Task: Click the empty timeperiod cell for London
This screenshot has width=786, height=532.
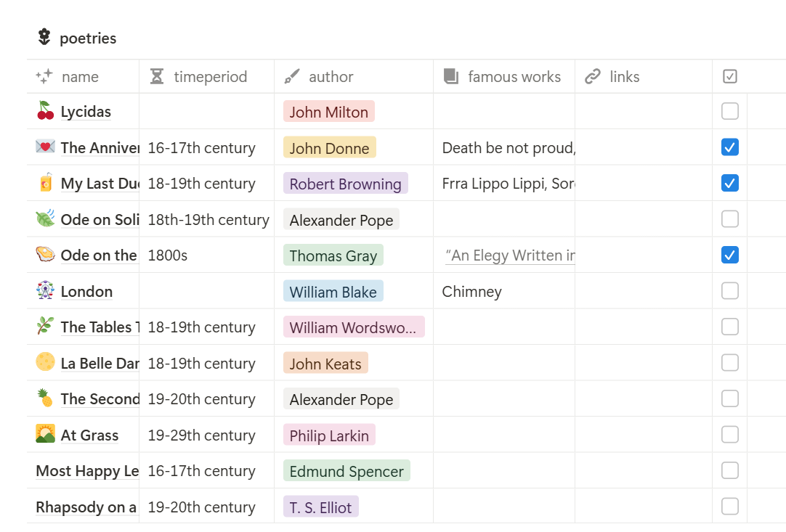Action: 206,291
